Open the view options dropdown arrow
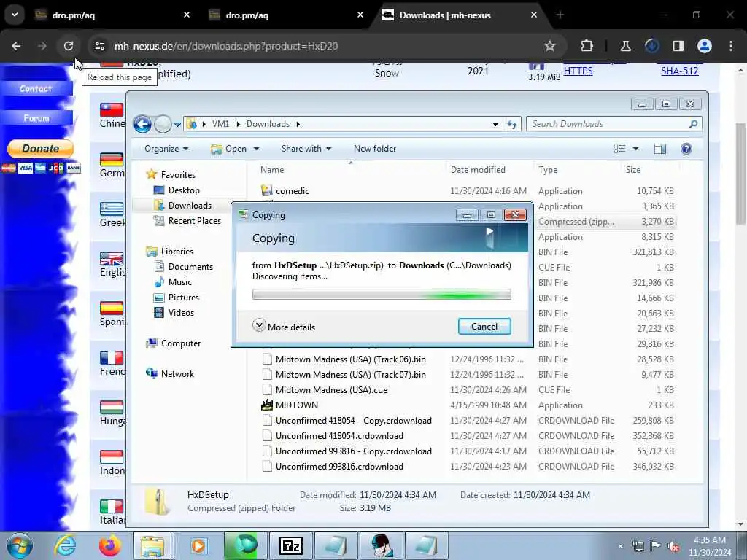The height and width of the screenshot is (560, 747). 635,149
